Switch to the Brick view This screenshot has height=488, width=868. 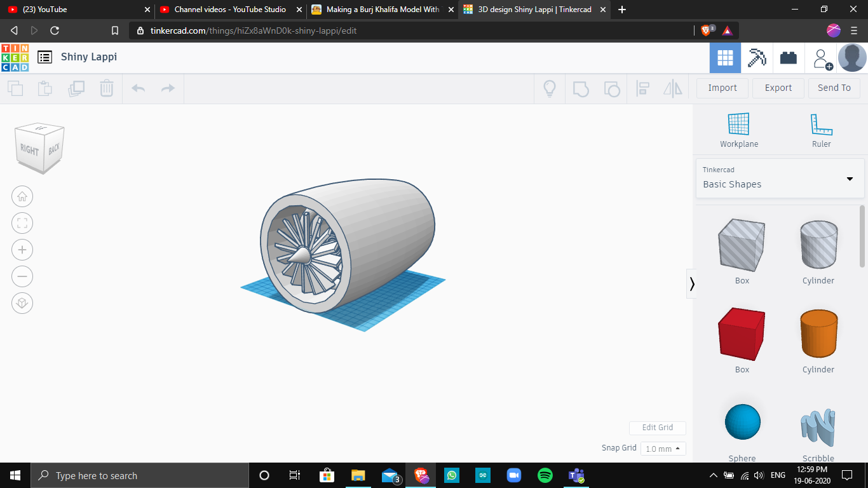point(788,57)
